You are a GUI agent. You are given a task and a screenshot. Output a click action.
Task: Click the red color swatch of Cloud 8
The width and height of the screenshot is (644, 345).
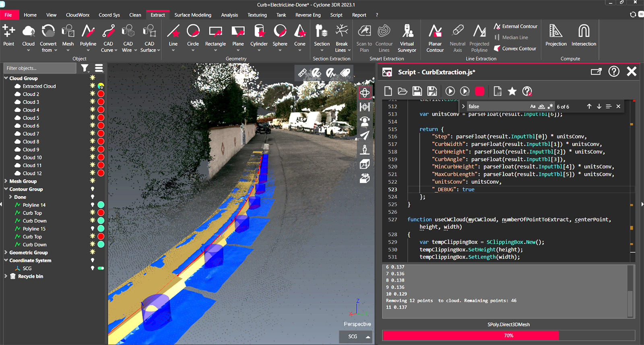(101, 141)
